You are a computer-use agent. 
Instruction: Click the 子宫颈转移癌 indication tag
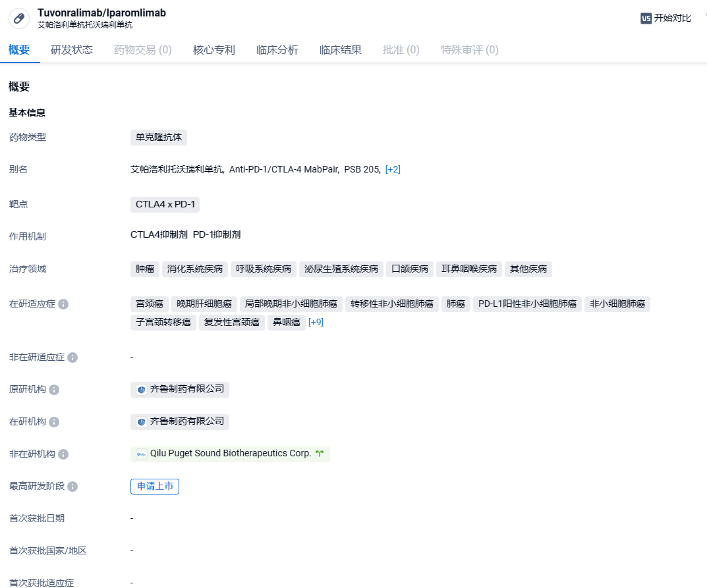(163, 323)
